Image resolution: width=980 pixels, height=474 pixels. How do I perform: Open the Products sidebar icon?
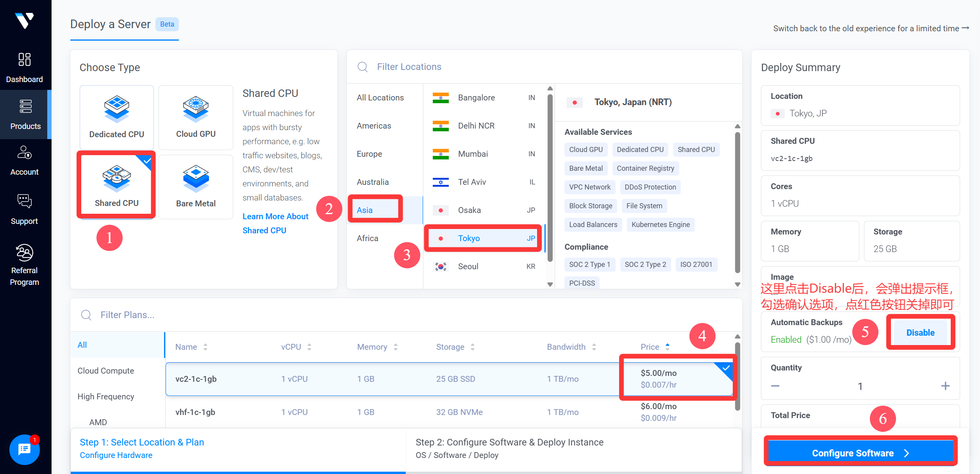[25, 106]
